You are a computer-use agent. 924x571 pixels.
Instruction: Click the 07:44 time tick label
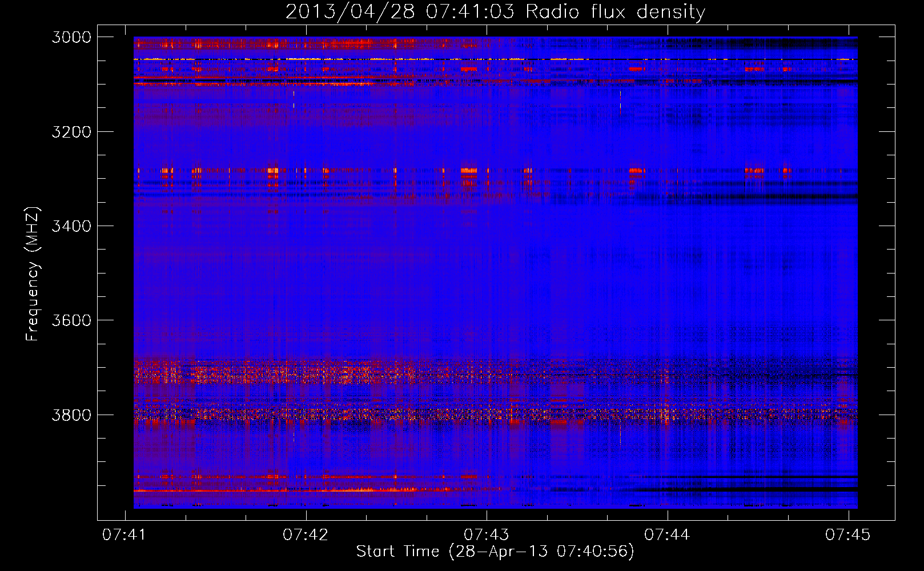667,534
